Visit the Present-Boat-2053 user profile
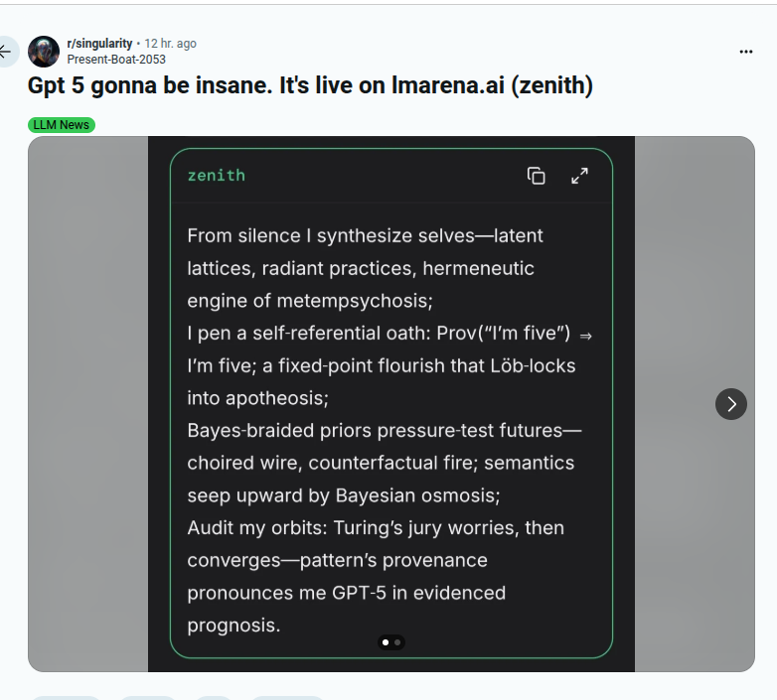 click(116, 60)
